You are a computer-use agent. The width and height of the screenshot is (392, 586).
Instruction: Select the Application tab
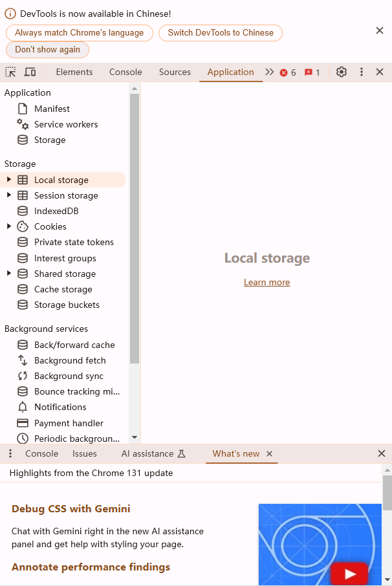[x=230, y=72]
